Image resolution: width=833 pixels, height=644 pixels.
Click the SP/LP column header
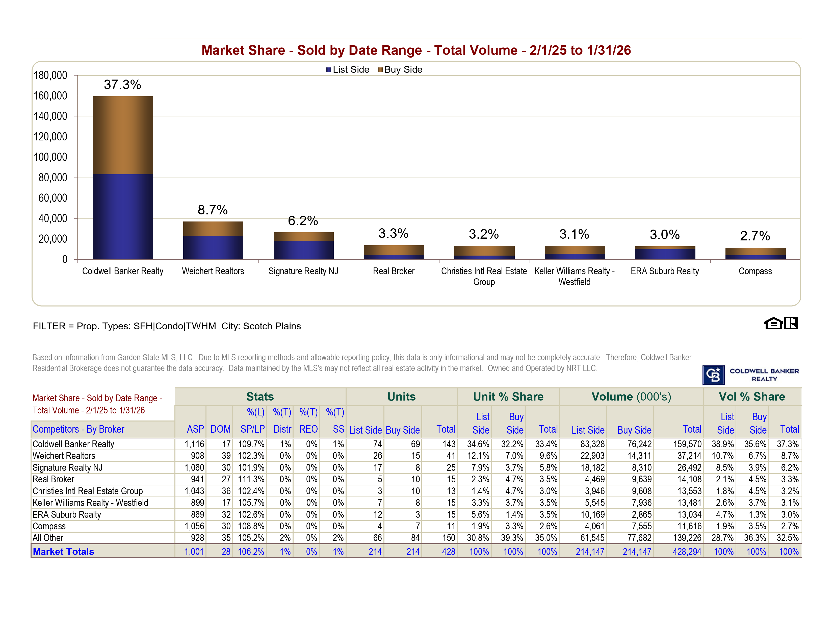pyautogui.click(x=252, y=429)
